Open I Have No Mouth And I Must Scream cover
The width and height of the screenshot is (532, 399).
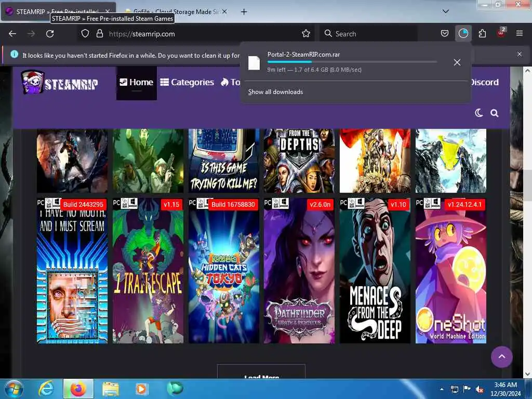72,271
